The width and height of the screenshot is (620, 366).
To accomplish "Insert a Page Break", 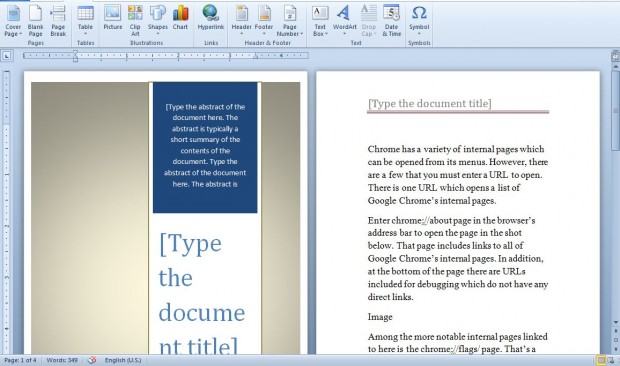I will pyautogui.click(x=58, y=21).
